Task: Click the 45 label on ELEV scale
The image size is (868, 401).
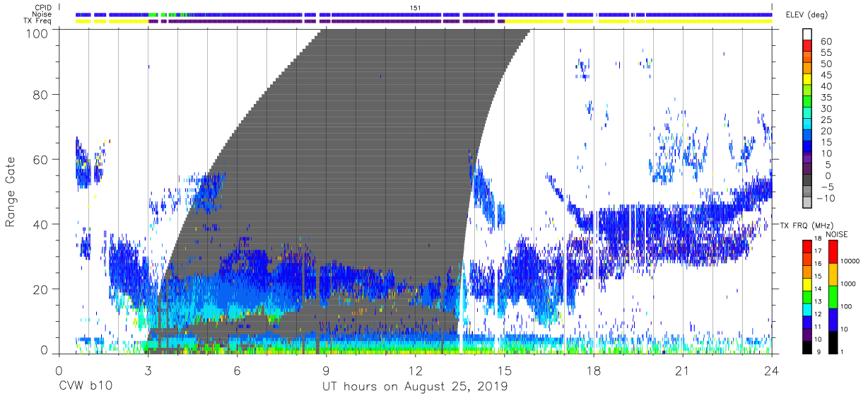Action: 825,75
